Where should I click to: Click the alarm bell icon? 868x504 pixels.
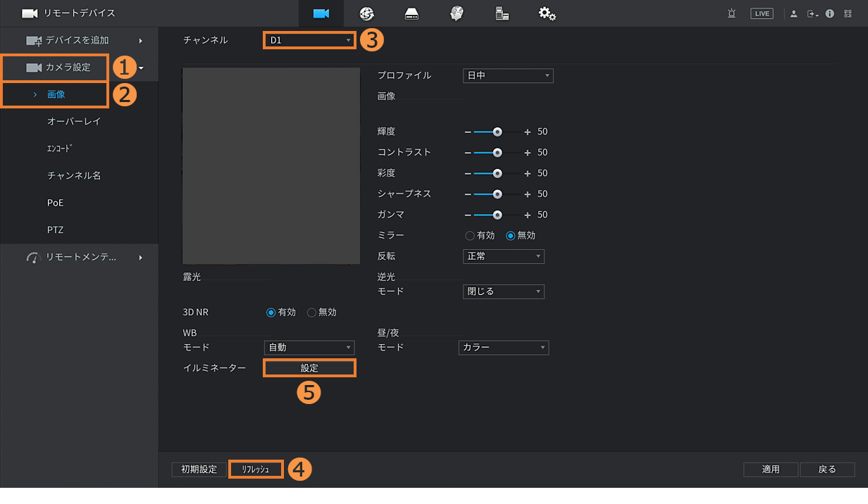[732, 13]
